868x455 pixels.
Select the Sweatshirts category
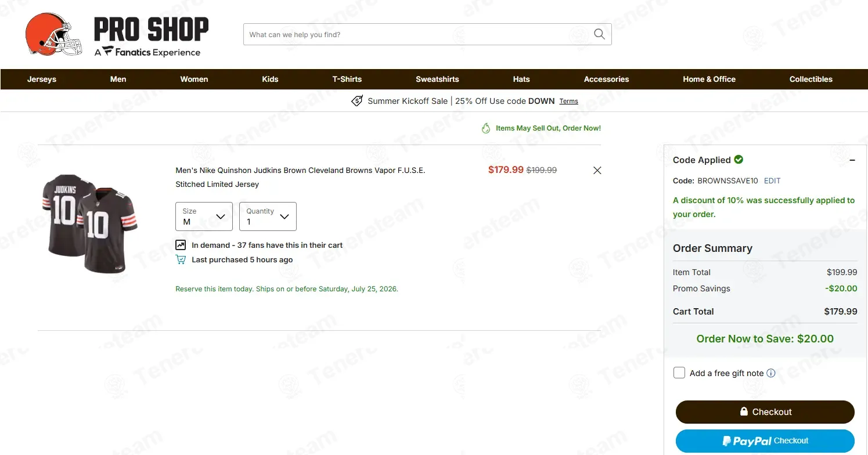437,80
